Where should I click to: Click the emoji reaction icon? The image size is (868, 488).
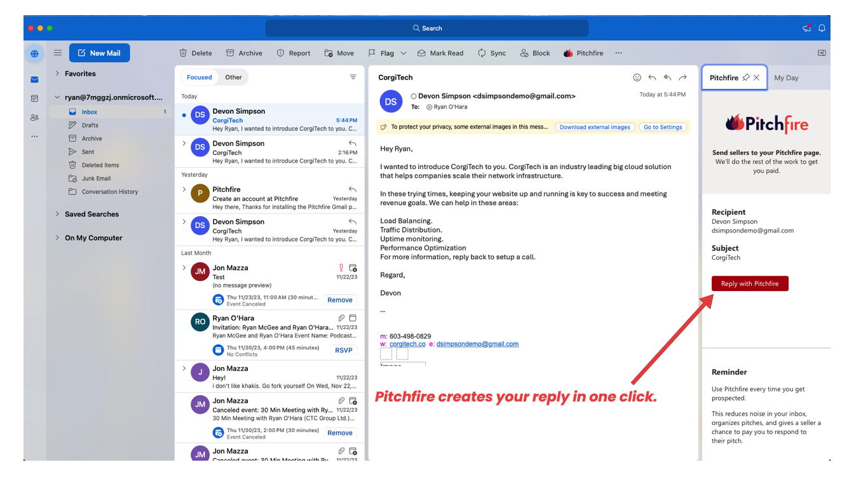coord(637,78)
